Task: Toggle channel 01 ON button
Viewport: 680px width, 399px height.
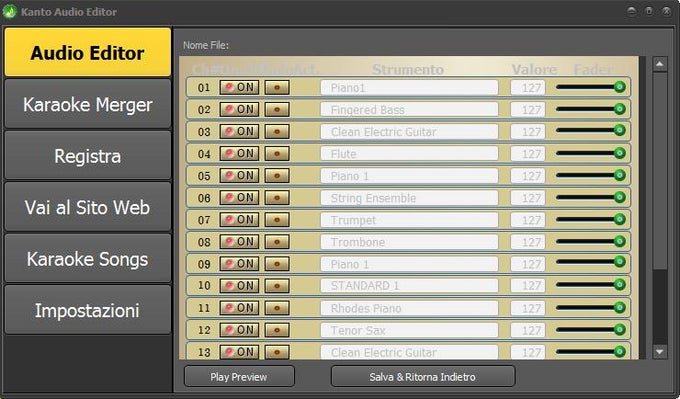Action: point(239,88)
